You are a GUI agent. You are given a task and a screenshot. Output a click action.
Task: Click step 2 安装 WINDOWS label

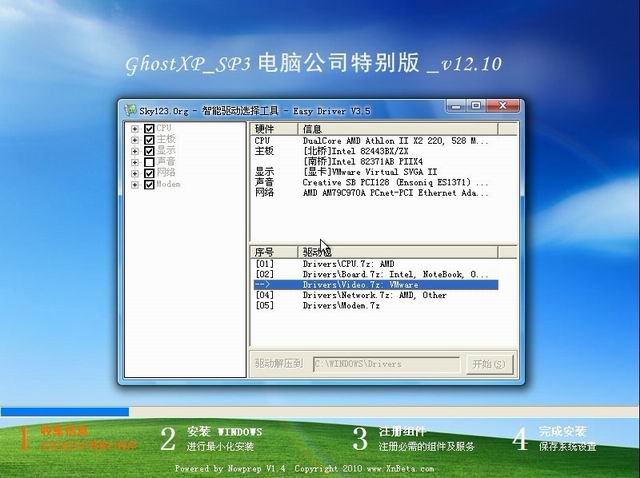point(224,431)
